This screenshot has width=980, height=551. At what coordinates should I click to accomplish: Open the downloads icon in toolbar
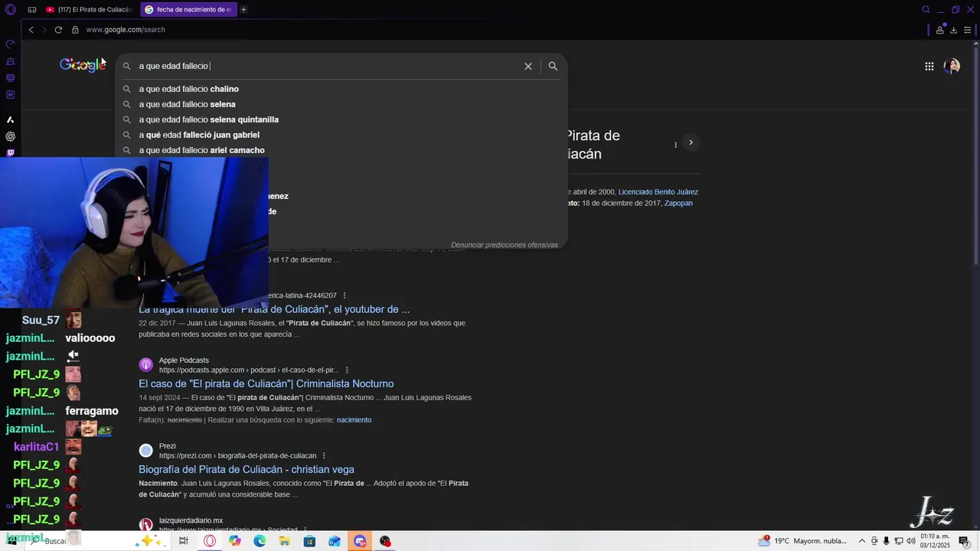953,30
